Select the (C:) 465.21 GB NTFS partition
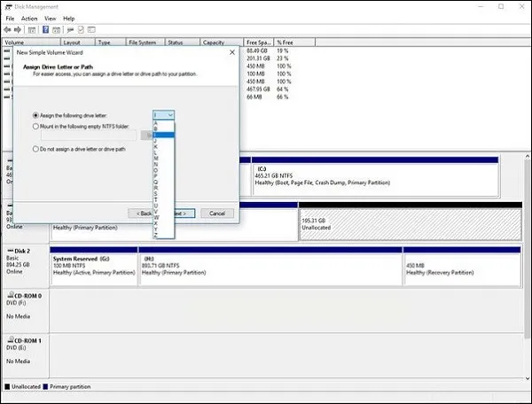 click(x=375, y=176)
